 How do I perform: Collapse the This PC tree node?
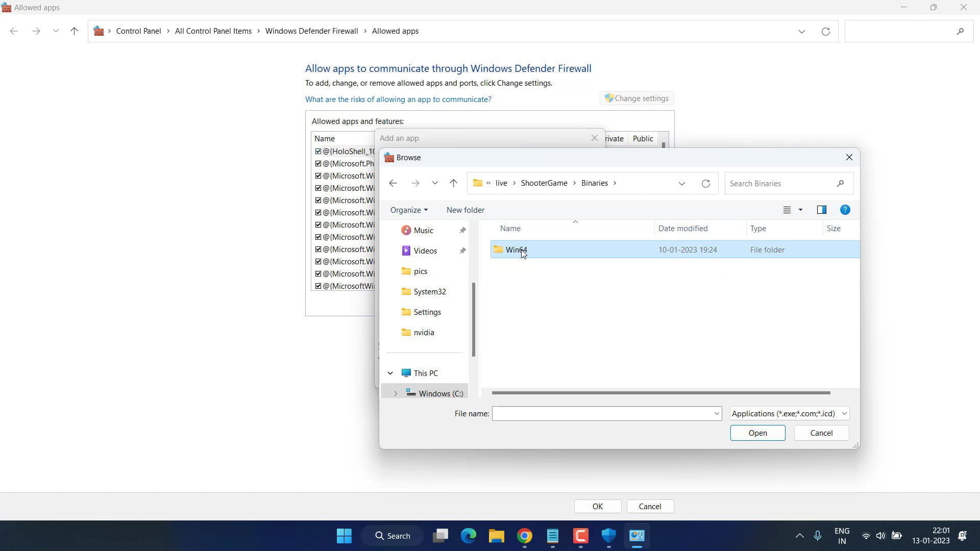tap(390, 373)
